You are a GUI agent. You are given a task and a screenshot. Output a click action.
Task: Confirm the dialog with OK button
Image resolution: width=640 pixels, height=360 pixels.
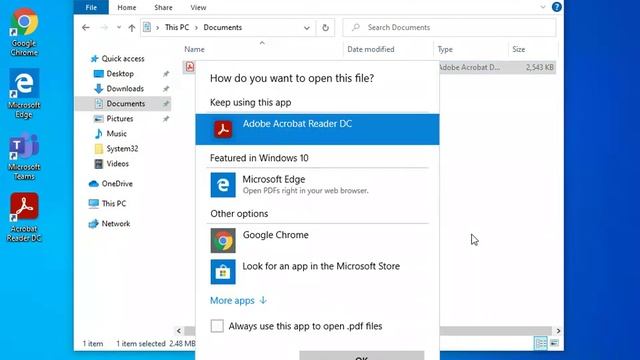click(x=362, y=355)
